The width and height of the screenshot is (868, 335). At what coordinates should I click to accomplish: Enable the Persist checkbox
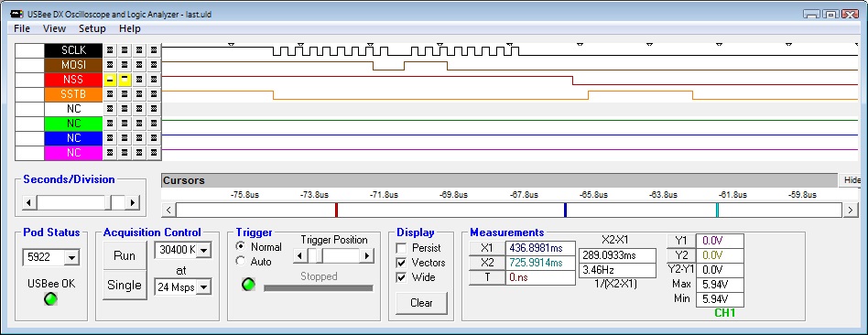pyautogui.click(x=401, y=248)
